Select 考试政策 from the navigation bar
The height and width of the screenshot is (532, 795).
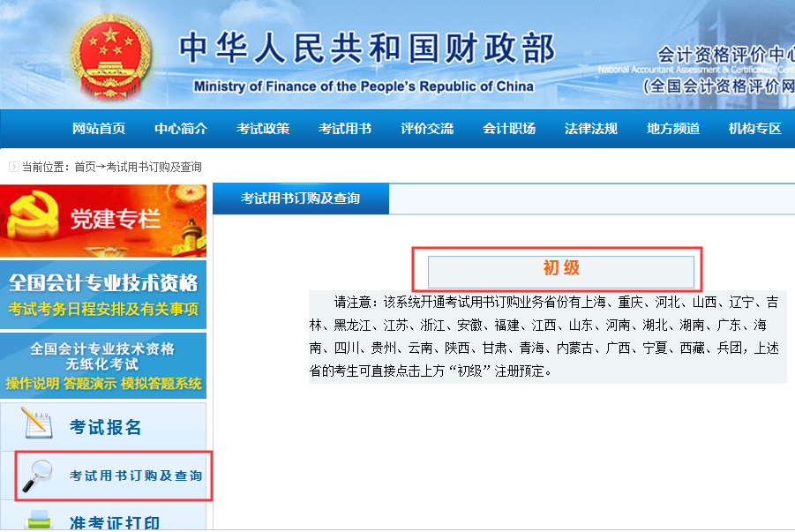[x=263, y=129]
